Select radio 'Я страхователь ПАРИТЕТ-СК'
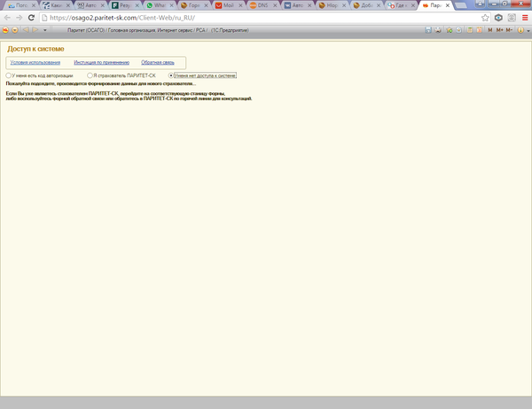This screenshot has height=409, width=532. (x=90, y=75)
